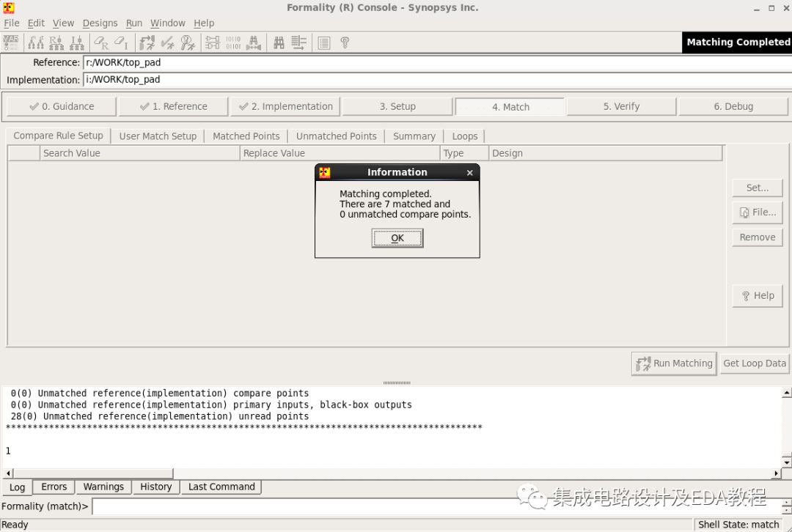Click the Formality (match) command input field
Image resolution: width=792 pixels, height=532 pixels.
(293, 506)
